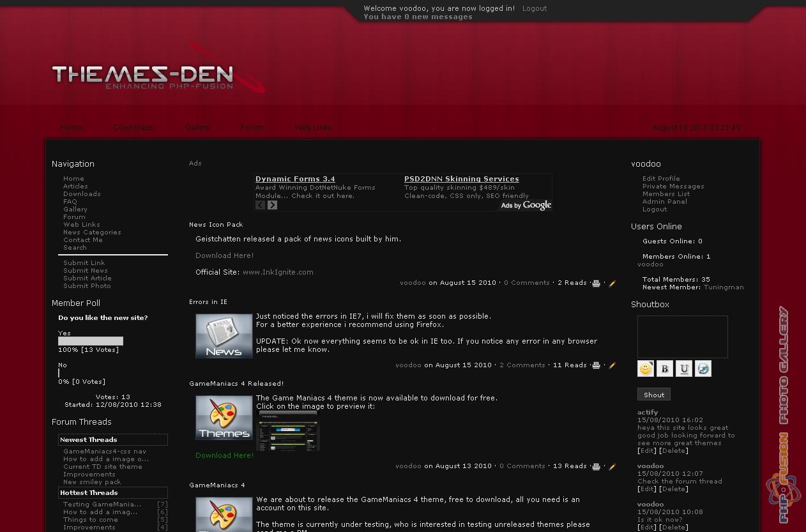This screenshot has width=806, height=532.
Task: Click Logout in the welcome header
Action: (x=535, y=8)
